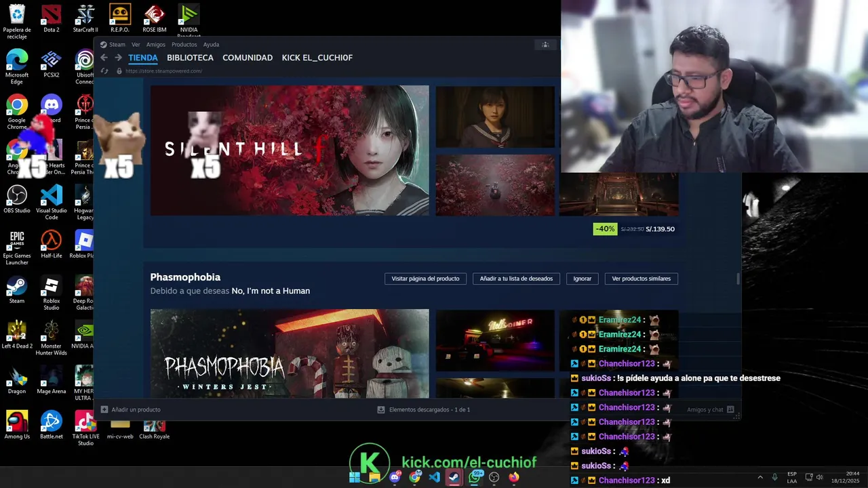Go forward in Steam navigation

tap(118, 58)
